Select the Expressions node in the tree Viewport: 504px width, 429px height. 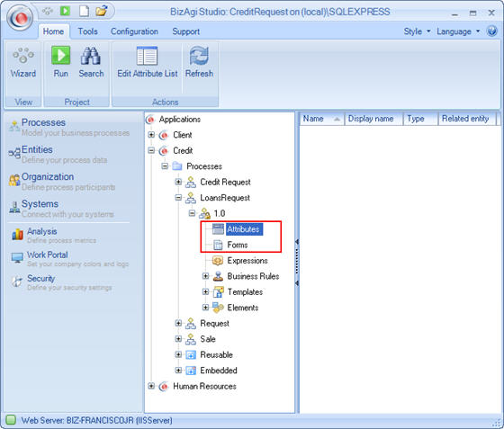click(247, 261)
